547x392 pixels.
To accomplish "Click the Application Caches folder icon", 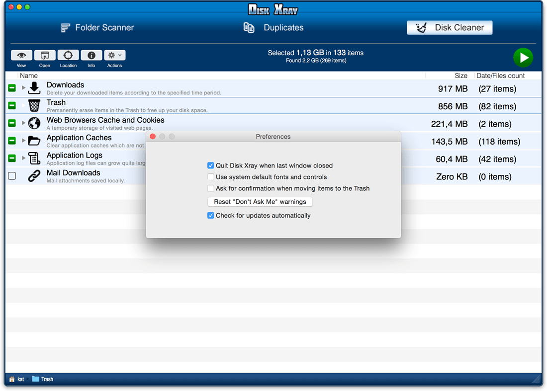I will [34, 141].
